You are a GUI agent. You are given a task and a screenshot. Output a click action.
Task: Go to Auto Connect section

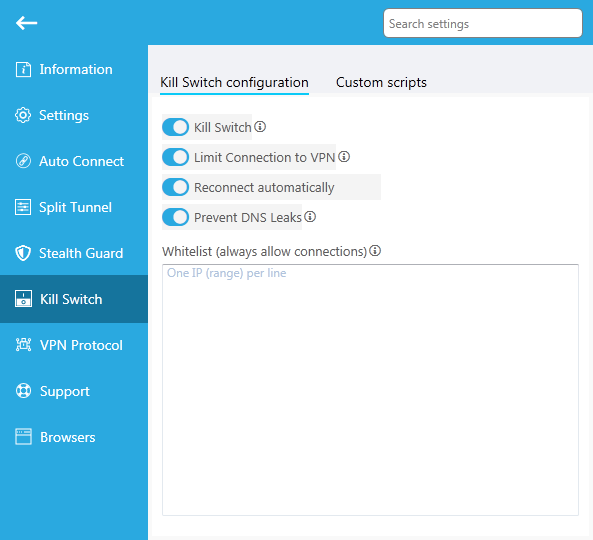[74, 161]
